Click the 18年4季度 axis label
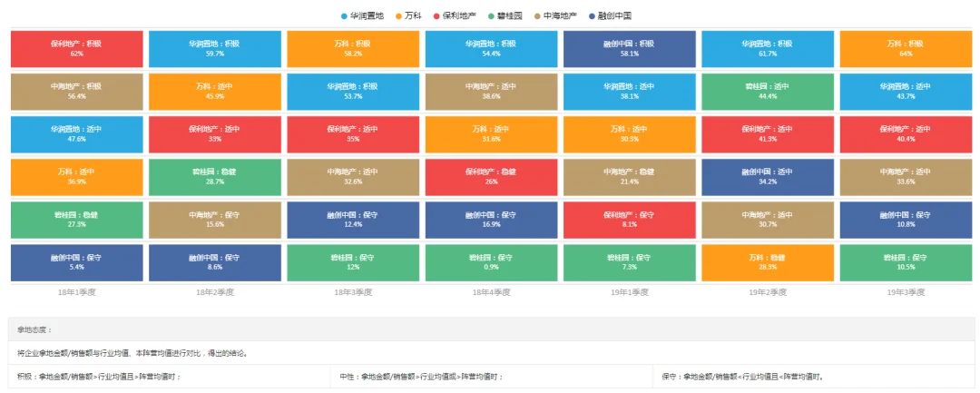 (491, 292)
